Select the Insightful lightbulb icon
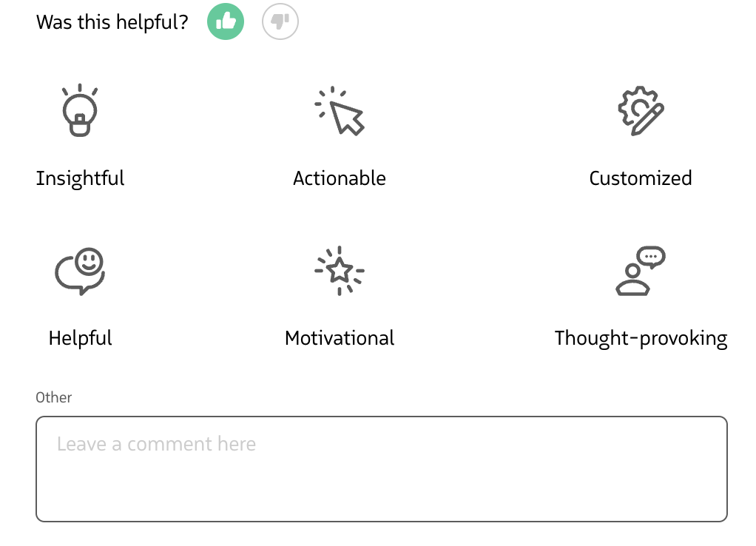This screenshot has height=546, width=756. click(x=80, y=112)
